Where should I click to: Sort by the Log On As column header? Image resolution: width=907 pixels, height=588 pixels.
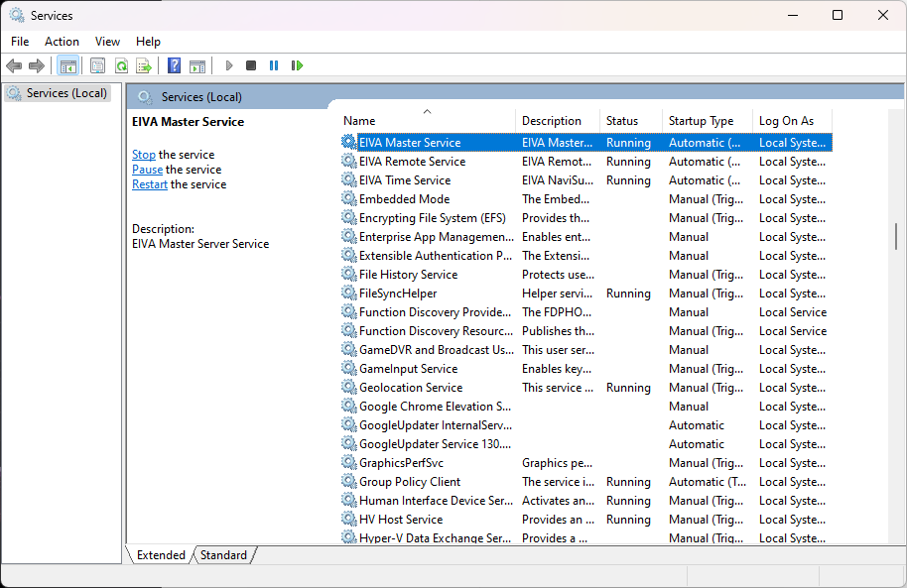tap(793, 120)
